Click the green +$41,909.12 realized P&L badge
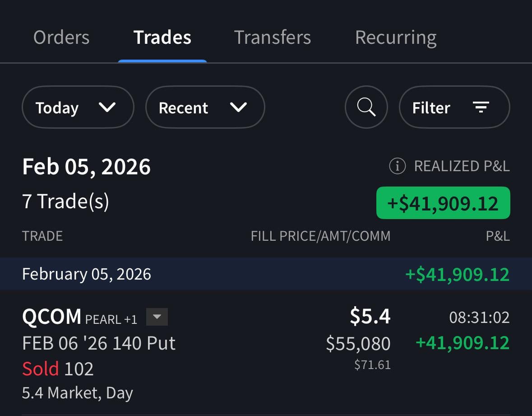 (443, 203)
